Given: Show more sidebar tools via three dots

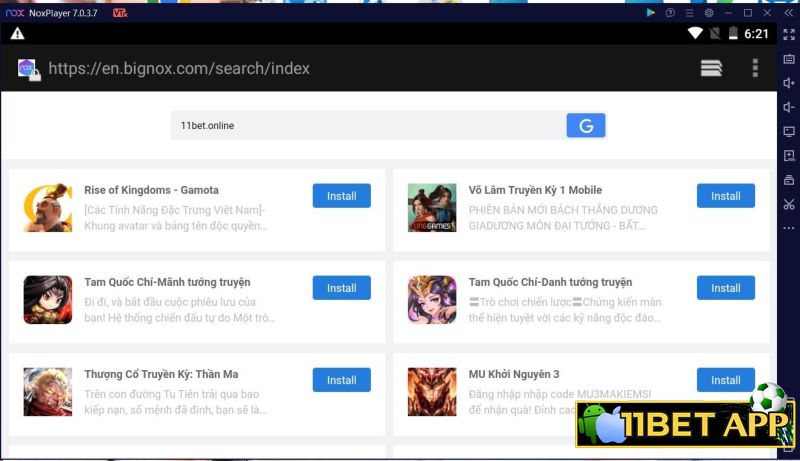Looking at the screenshot, I should click(789, 228).
